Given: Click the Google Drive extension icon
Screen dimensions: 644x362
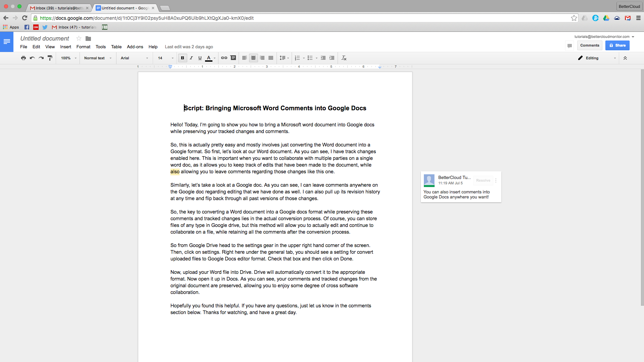Looking at the screenshot, I should [x=606, y=18].
